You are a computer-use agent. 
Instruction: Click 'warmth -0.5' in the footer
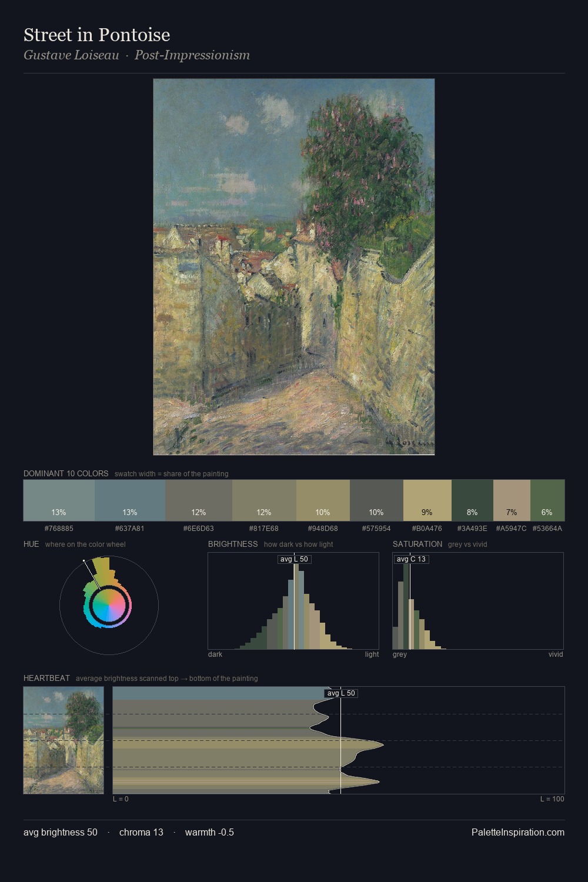[209, 832]
